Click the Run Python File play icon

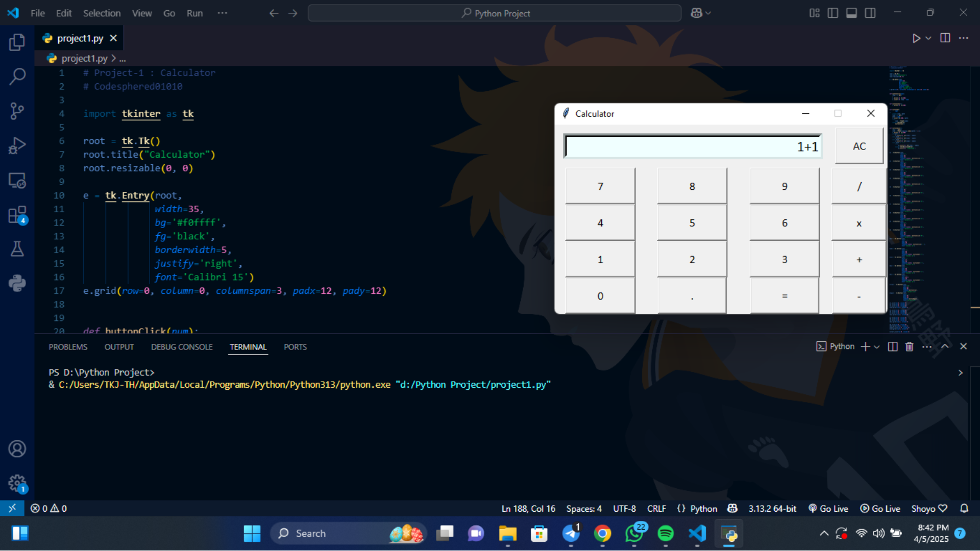point(916,38)
